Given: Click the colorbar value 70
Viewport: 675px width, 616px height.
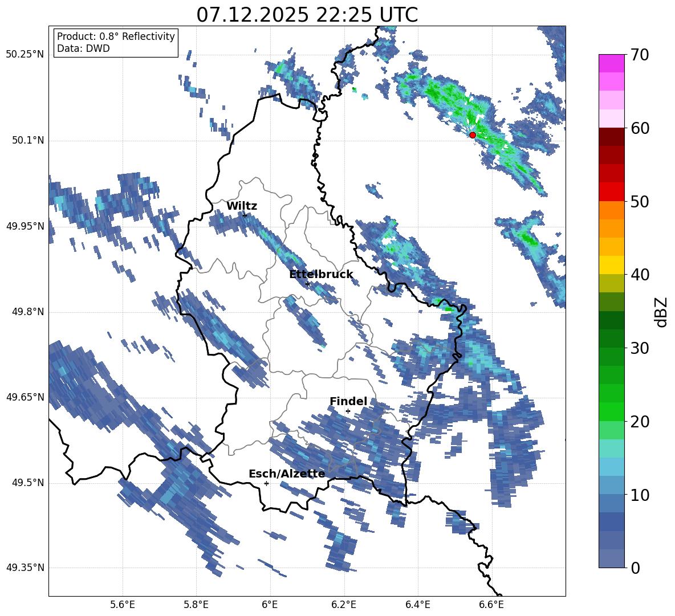Looking at the screenshot, I should pos(640,55).
